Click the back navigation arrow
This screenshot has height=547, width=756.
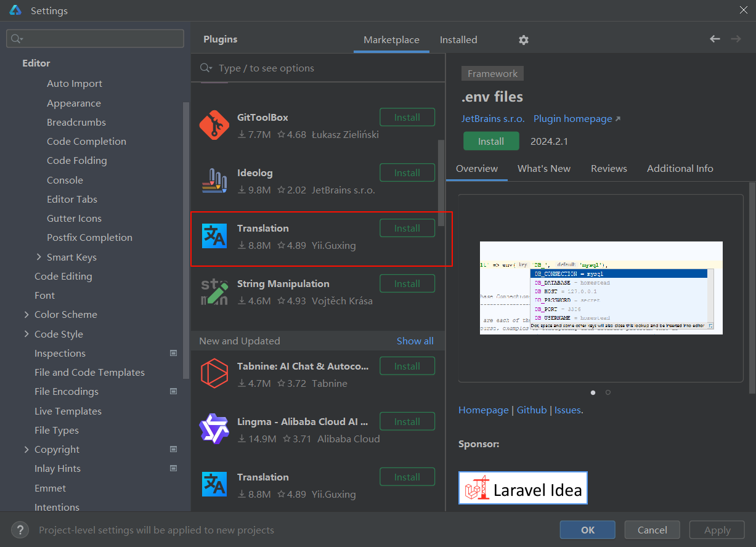715,39
